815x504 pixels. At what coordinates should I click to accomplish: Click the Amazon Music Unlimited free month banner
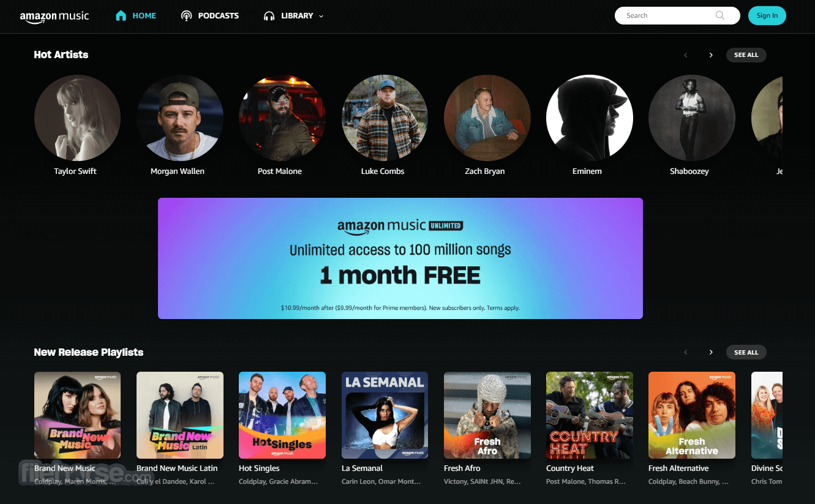[x=400, y=258]
